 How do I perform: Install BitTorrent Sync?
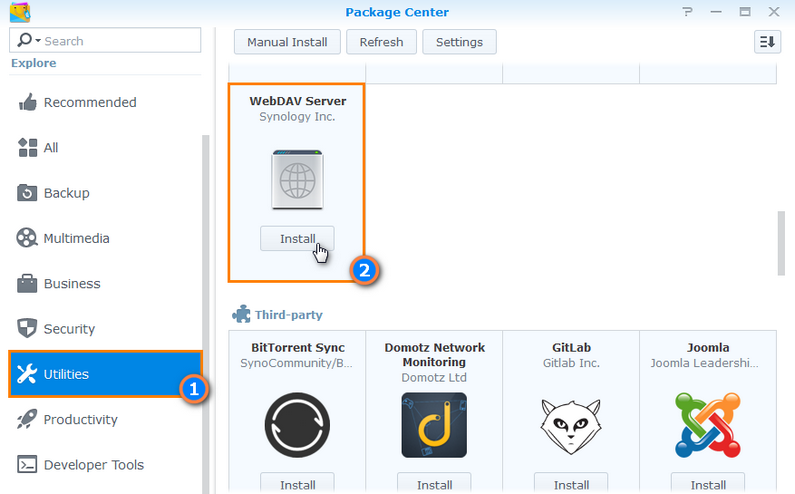[297, 484]
